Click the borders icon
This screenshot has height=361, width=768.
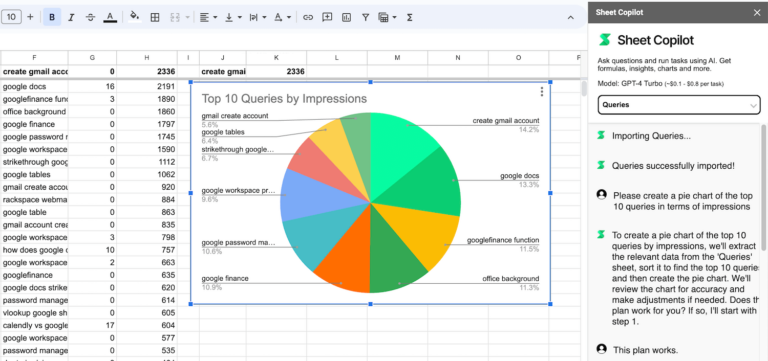coord(155,17)
